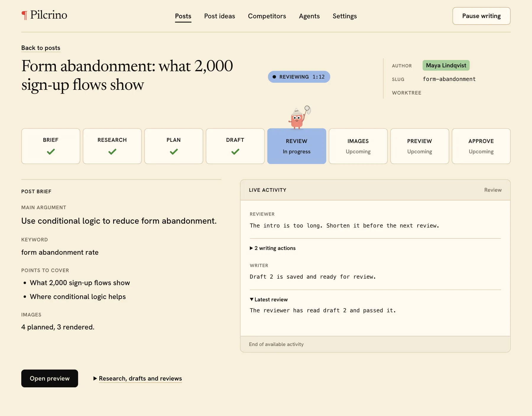Click the Post Brief section heading

pos(36,191)
